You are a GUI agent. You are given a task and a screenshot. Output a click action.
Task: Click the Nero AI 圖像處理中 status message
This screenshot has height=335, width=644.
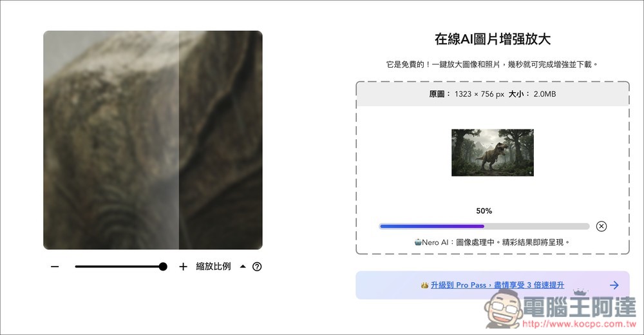[492, 242]
